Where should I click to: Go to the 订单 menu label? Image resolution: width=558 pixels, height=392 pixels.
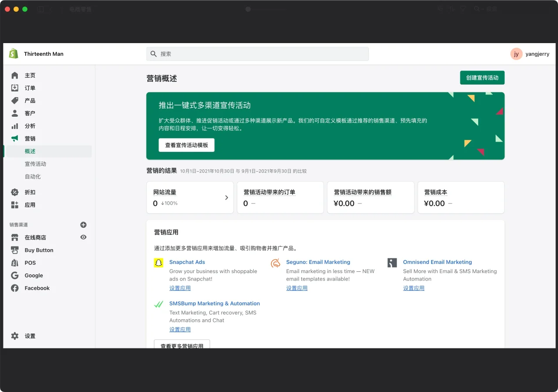(x=30, y=88)
